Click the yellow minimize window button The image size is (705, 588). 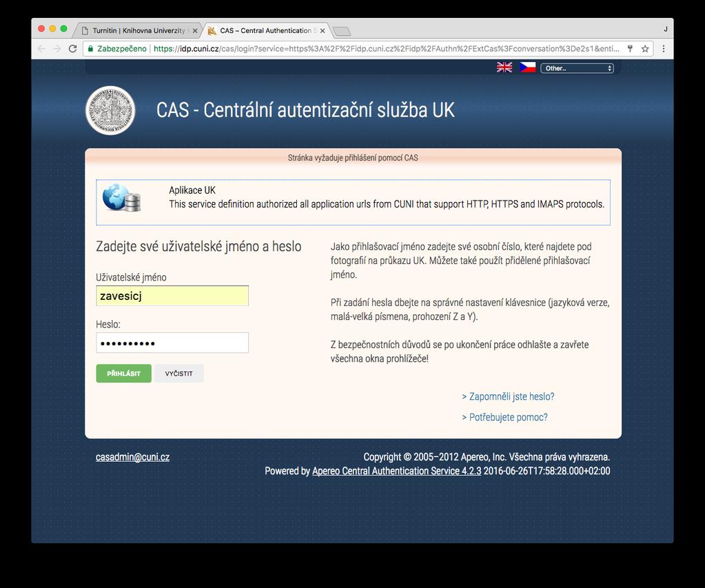pos(52,29)
